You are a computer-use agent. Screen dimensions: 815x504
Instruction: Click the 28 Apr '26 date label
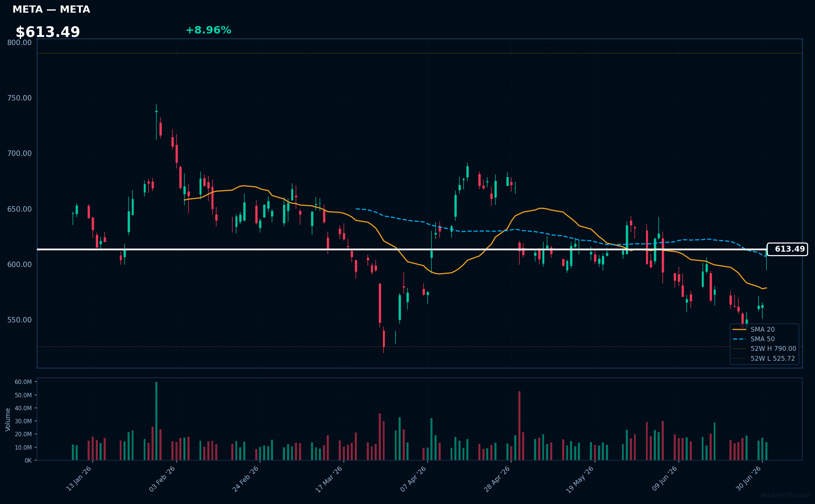tap(497, 479)
